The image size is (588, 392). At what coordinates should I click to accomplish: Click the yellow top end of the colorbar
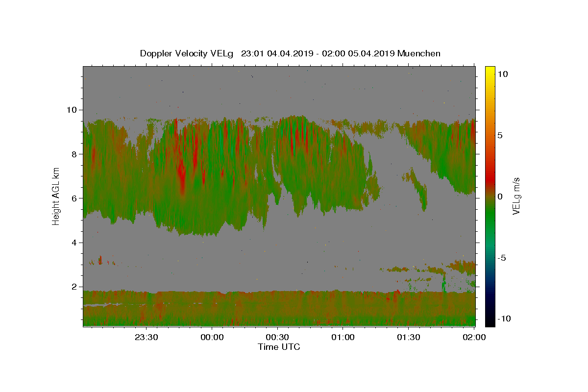click(x=490, y=69)
